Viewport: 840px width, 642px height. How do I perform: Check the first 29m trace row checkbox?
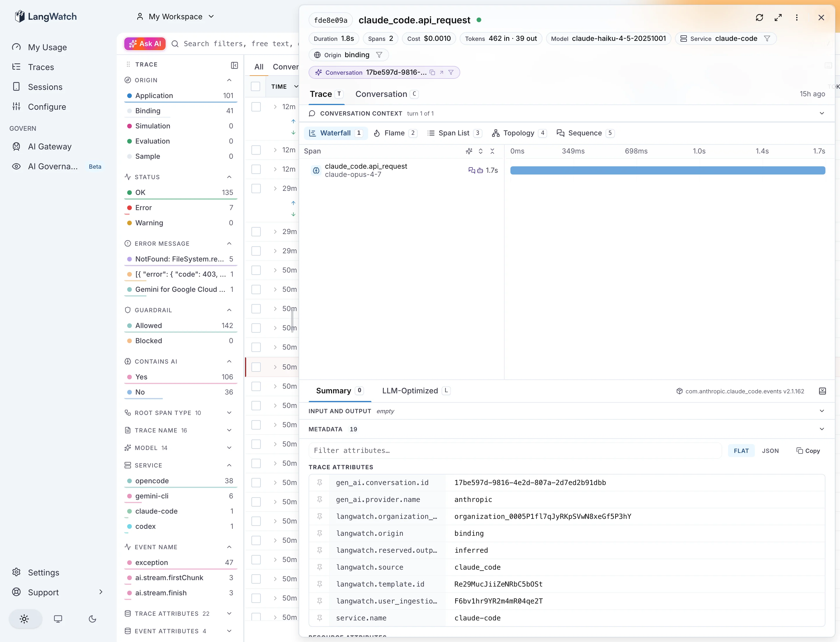[x=256, y=189]
